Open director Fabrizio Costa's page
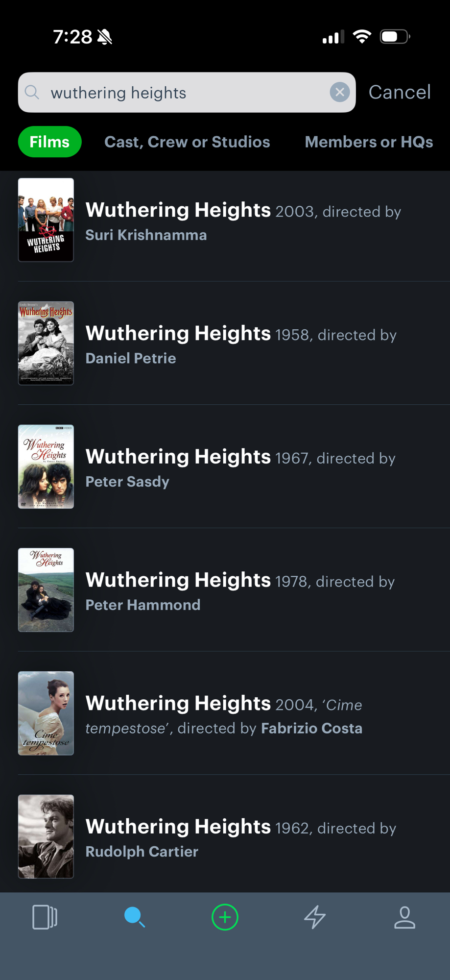This screenshot has height=980, width=450. 312,728
